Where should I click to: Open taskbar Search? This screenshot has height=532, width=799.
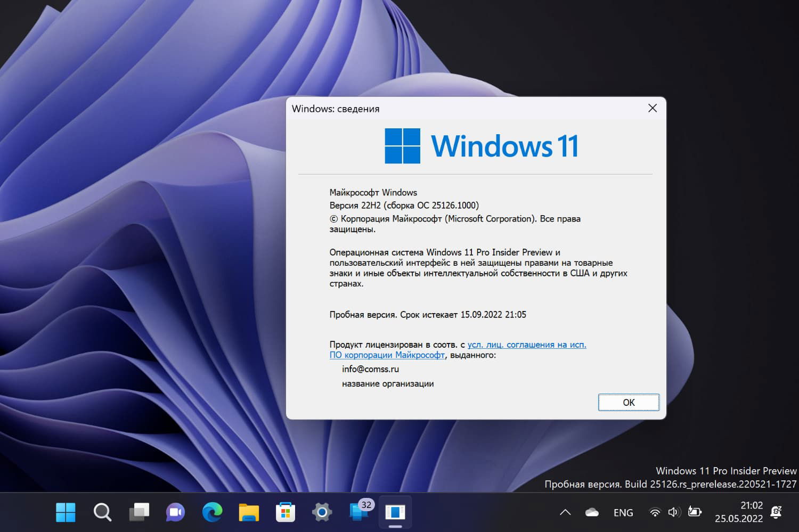(102, 512)
